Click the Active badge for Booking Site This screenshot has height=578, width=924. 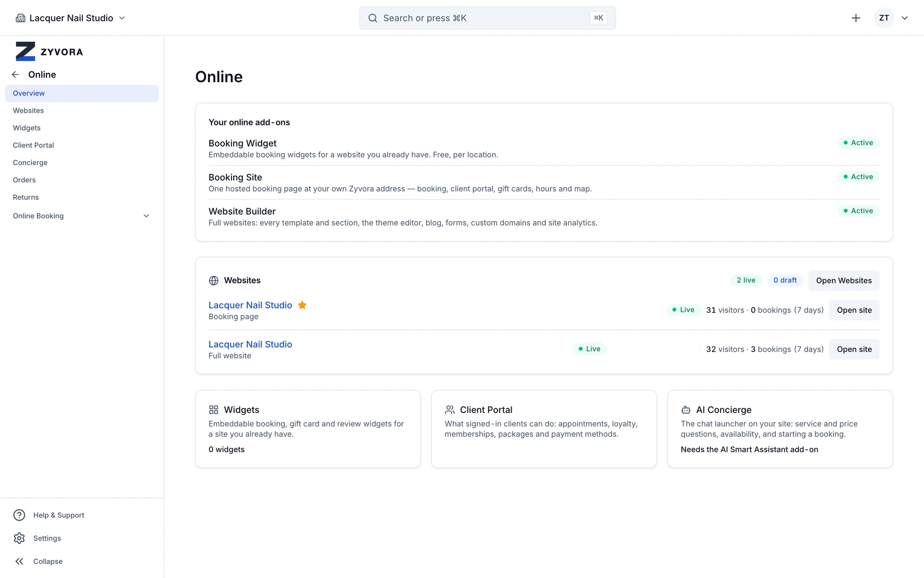coord(858,177)
